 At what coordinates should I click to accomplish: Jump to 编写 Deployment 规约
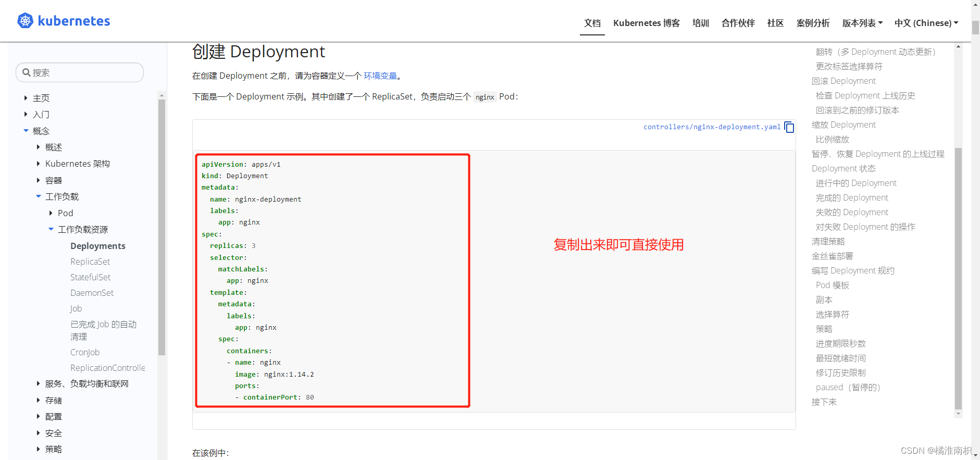pos(853,271)
